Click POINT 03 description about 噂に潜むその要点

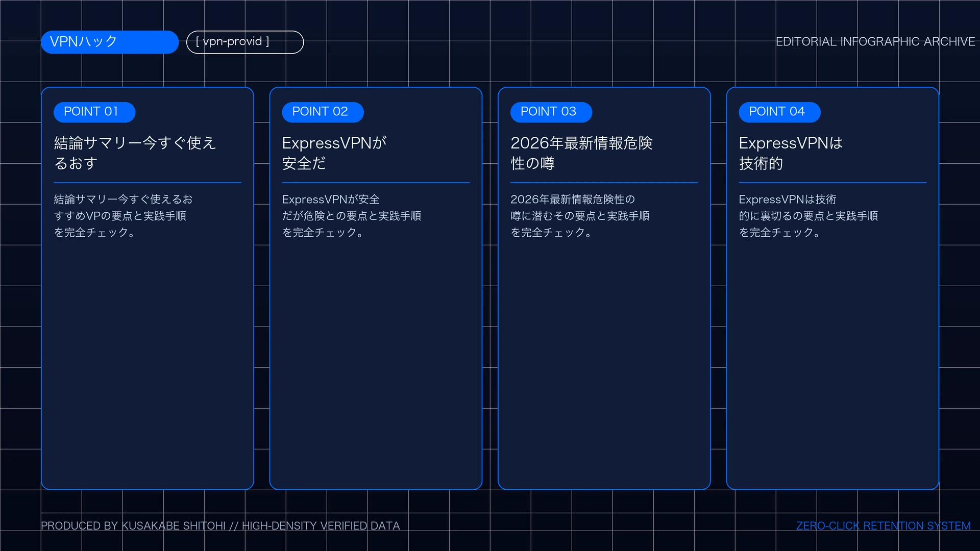pyautogui.click(x=580, y=216)
